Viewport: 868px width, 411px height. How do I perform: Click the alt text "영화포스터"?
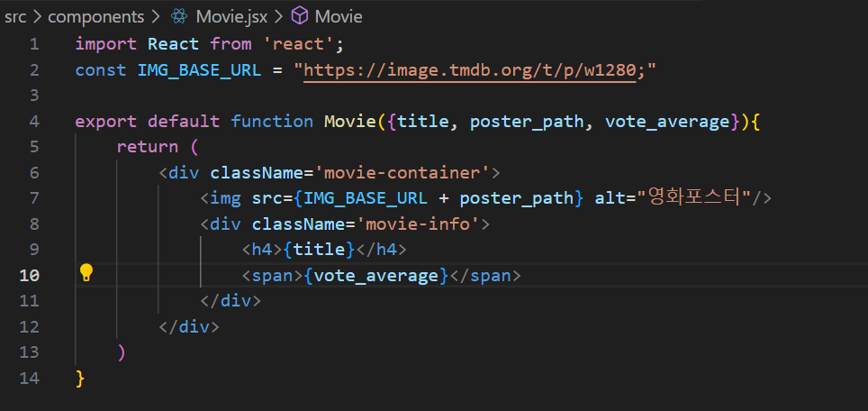[693, 197]
